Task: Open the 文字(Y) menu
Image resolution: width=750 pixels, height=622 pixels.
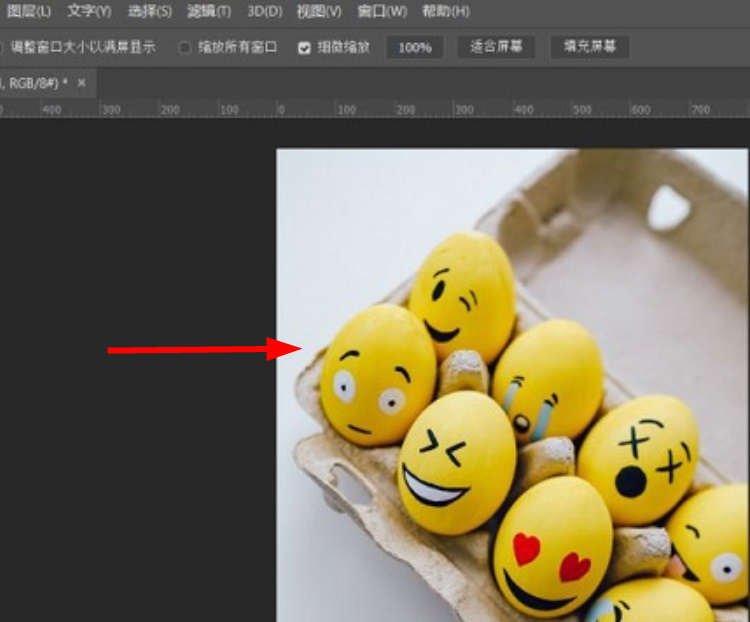Action: pos(89,11)
